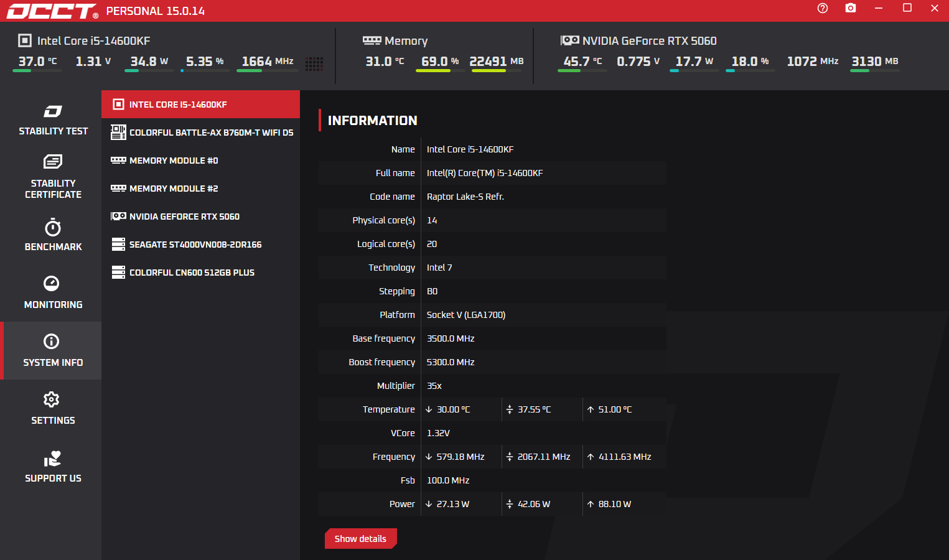Open the Stability Certificate page
Image resolution: width=949 pixels, height=560 pixels.
tap(53, 177)
